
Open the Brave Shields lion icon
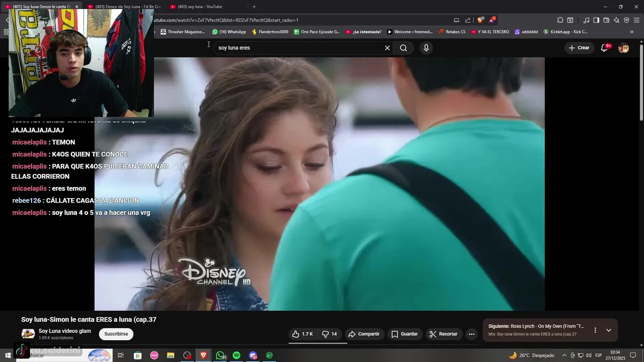coord(480,20)
